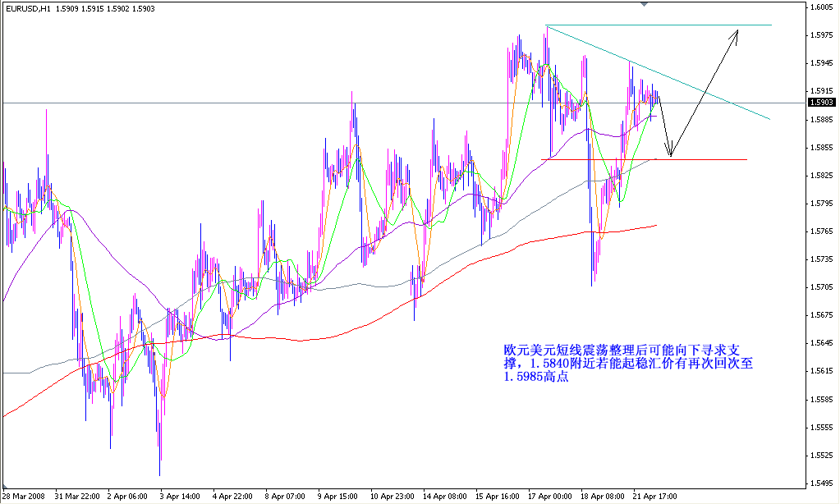Click the 1.5645 price axis label

point(822,343)
